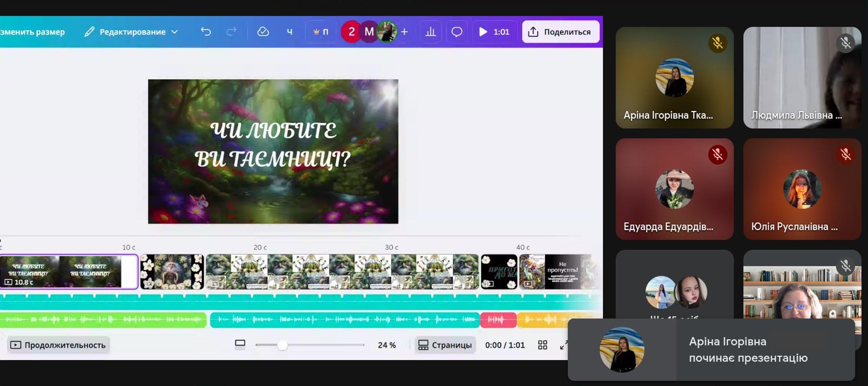This screenshot has width=868, height=386.
Task: Open the resize menu at top left
Action: coord(33,32)
